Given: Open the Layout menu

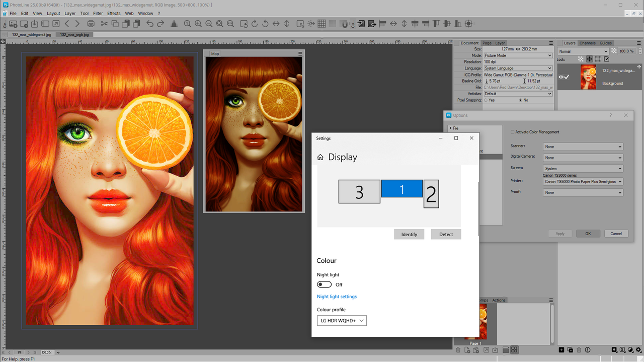Looking at the screenshot, I should (x=53, y=13).
